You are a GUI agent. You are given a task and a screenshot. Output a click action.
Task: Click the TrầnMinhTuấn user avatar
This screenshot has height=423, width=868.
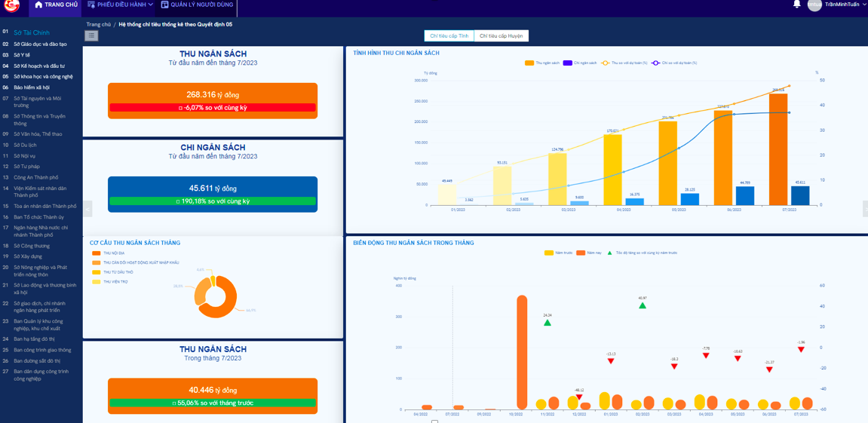coord(814,5)
